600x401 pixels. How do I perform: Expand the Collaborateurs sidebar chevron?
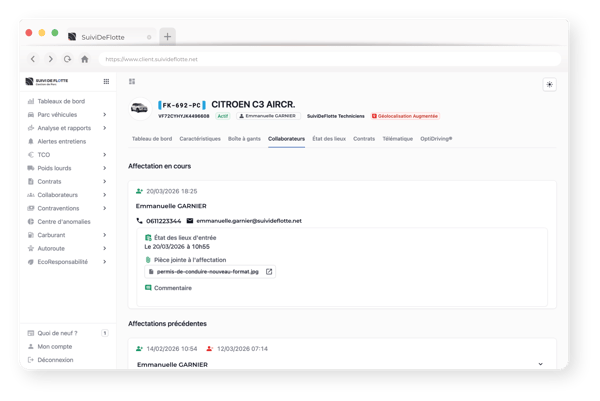104,195
